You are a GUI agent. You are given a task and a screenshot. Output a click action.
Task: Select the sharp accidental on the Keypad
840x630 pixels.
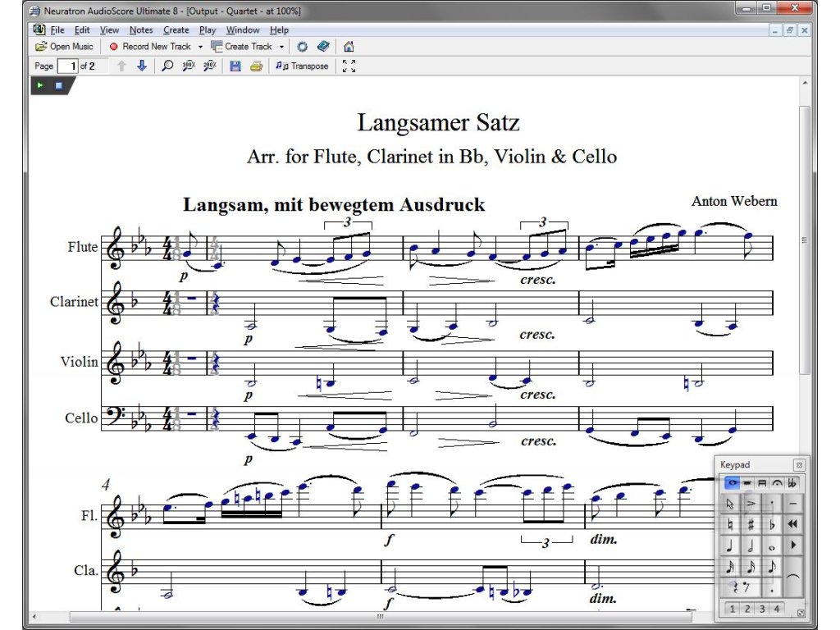751,524
